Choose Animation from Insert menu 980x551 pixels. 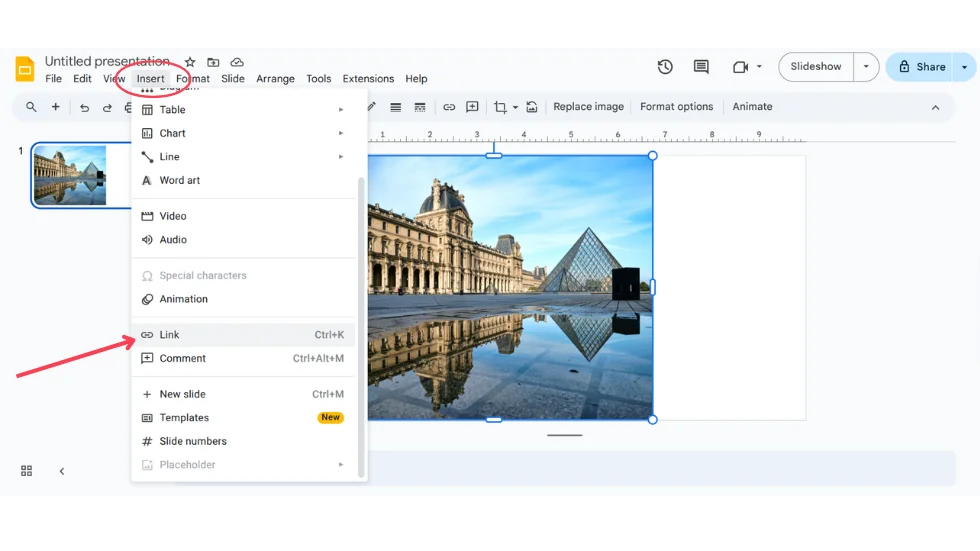(244, 299)
